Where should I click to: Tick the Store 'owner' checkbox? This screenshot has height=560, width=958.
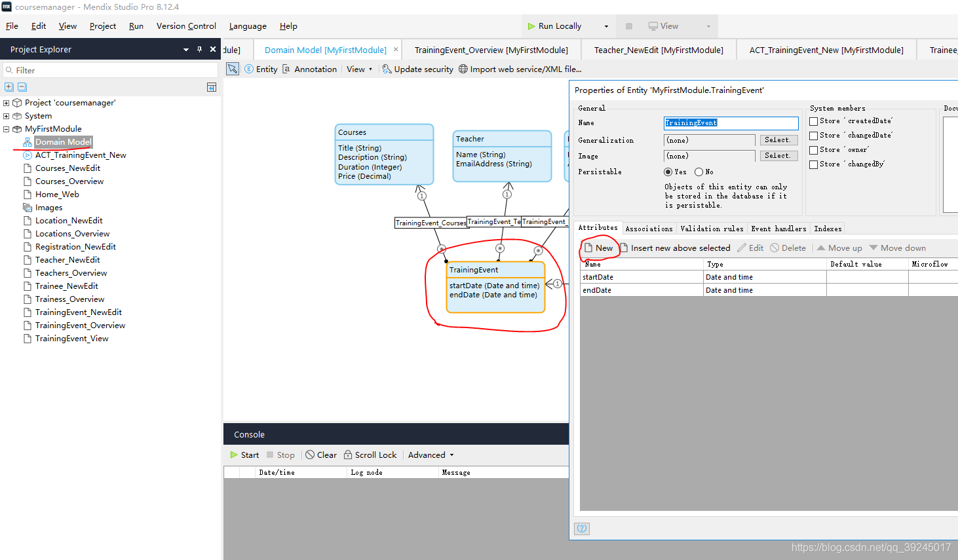coord(814,150)
